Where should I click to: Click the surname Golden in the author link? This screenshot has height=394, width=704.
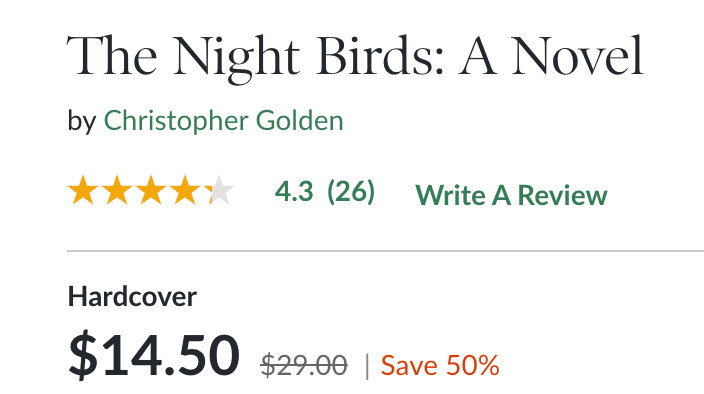[299, 121]
